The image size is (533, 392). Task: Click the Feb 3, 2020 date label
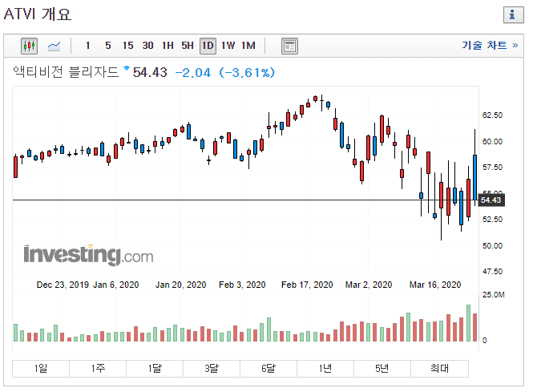[242, 285]
